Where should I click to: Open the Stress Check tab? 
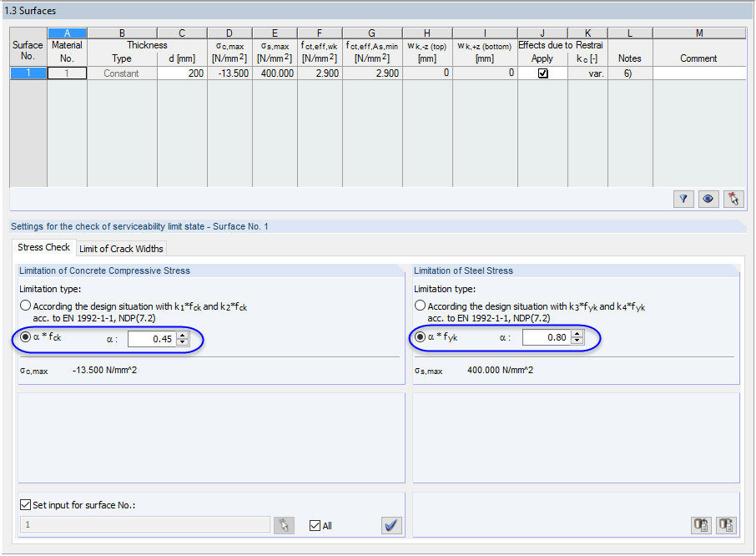point(43,247)
